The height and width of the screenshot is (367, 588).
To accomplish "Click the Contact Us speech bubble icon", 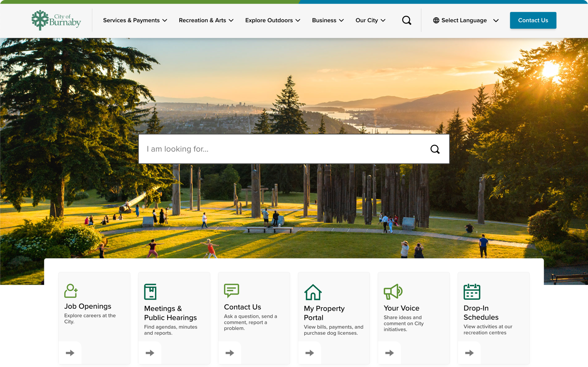I will click(231, 290).
